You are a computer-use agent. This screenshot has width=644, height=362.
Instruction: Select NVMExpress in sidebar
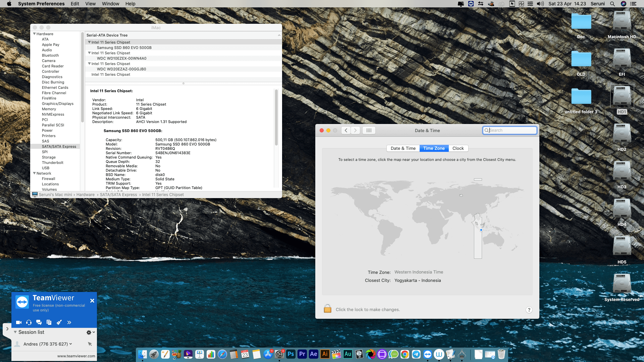pos(53,114)
